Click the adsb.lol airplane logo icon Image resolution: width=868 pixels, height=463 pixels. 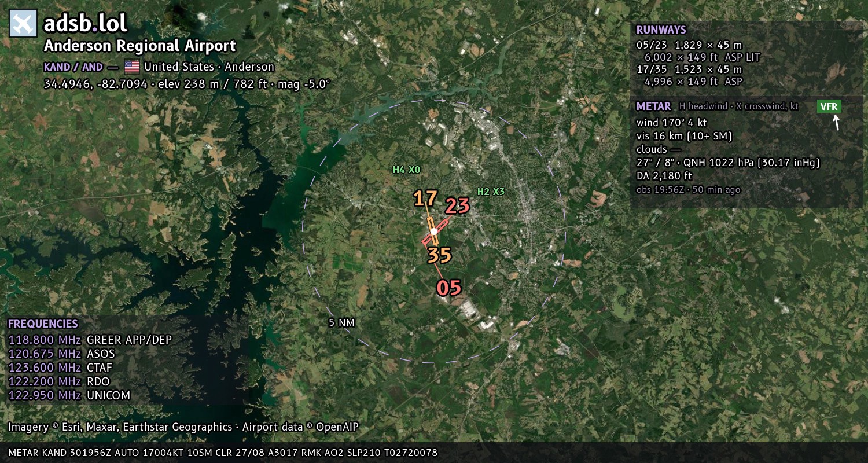(24, 24)
